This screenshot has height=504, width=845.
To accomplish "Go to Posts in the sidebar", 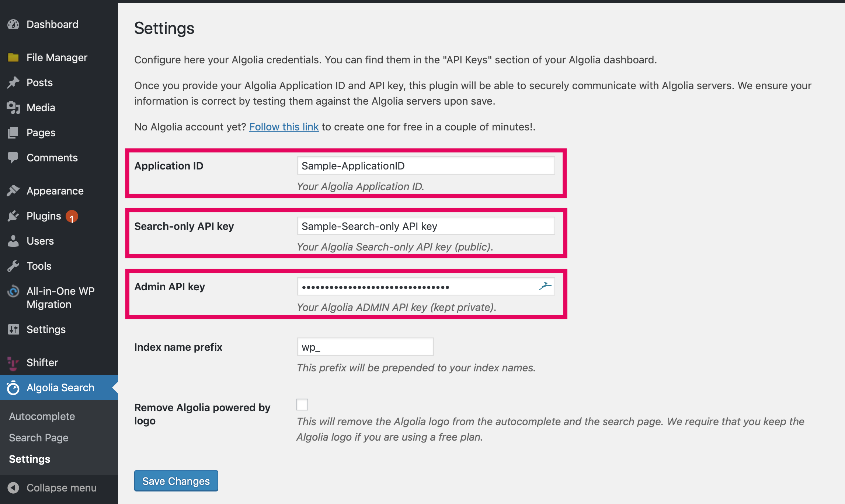I will tap(59, 83).
